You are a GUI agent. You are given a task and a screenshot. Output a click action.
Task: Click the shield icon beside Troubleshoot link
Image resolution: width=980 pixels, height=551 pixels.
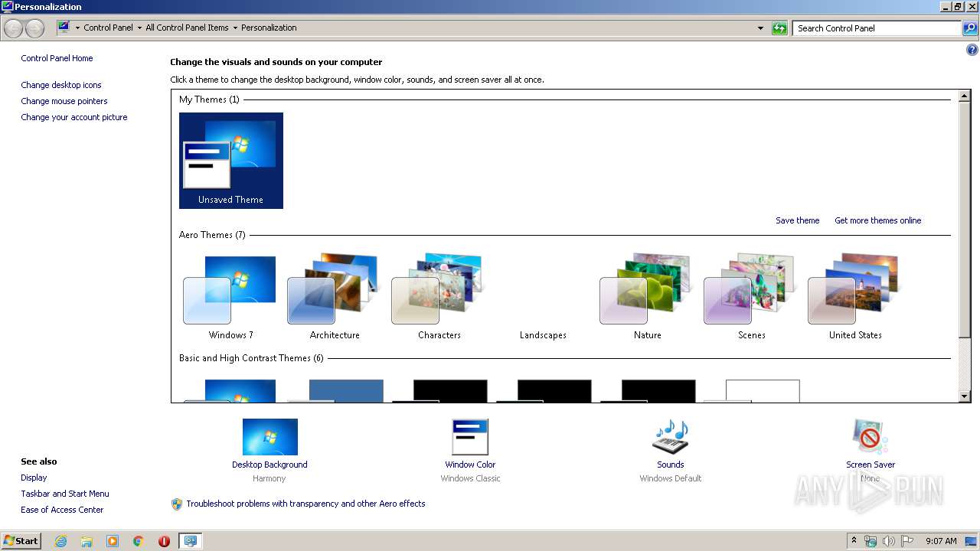tap(177, 504)
